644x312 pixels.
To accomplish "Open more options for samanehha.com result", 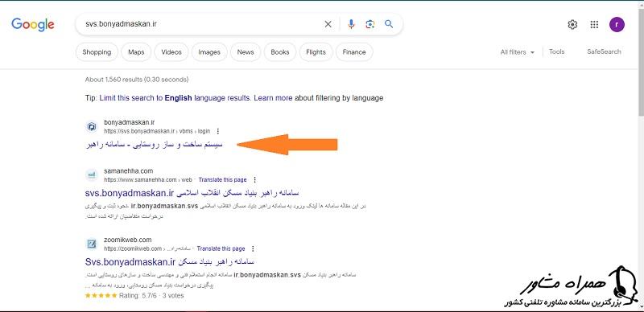I will tap(255, 180).
